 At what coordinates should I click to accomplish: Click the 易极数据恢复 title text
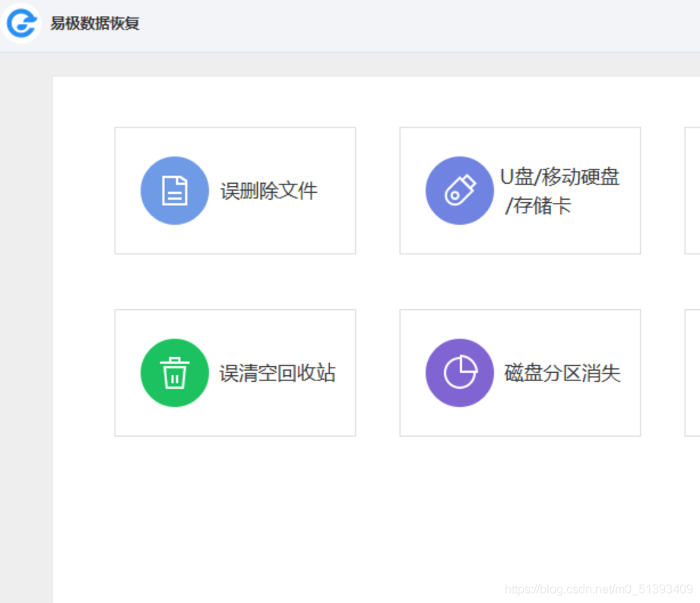point(95,24)
